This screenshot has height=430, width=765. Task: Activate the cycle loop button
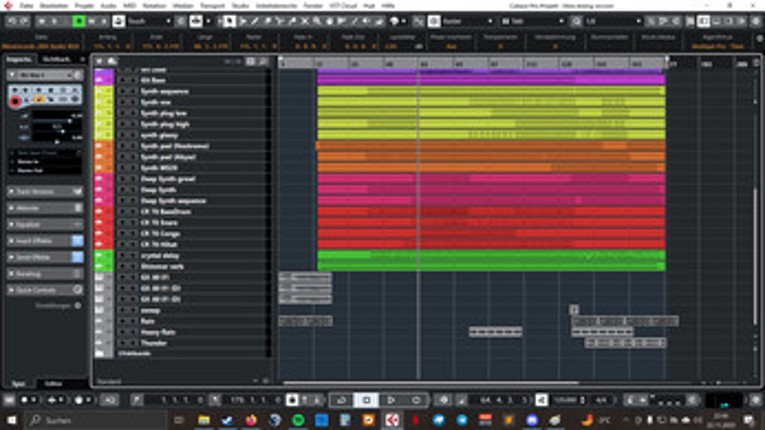click(x=343, y=400)
